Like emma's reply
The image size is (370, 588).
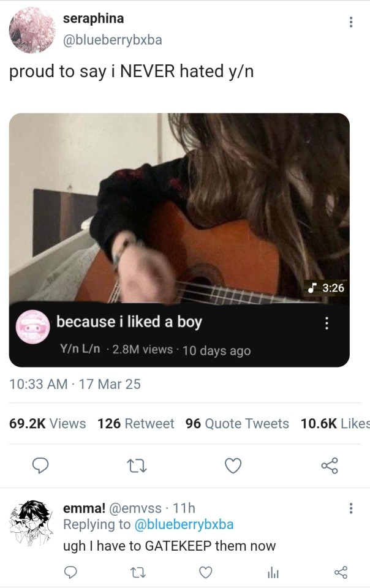(207, 572)
